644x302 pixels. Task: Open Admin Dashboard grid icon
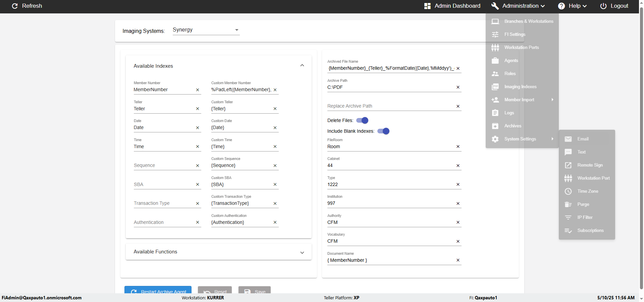pyautogui.click(x=427, y=6)
